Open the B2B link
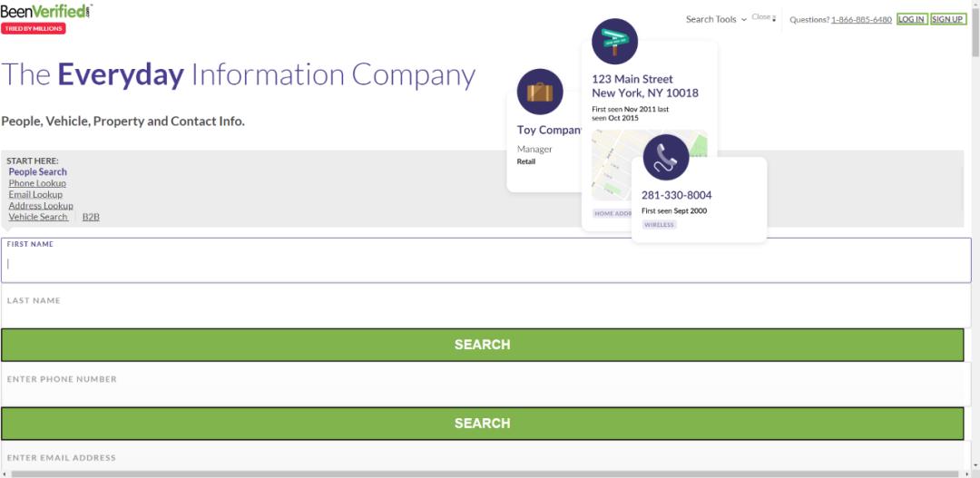 [92, 217]
